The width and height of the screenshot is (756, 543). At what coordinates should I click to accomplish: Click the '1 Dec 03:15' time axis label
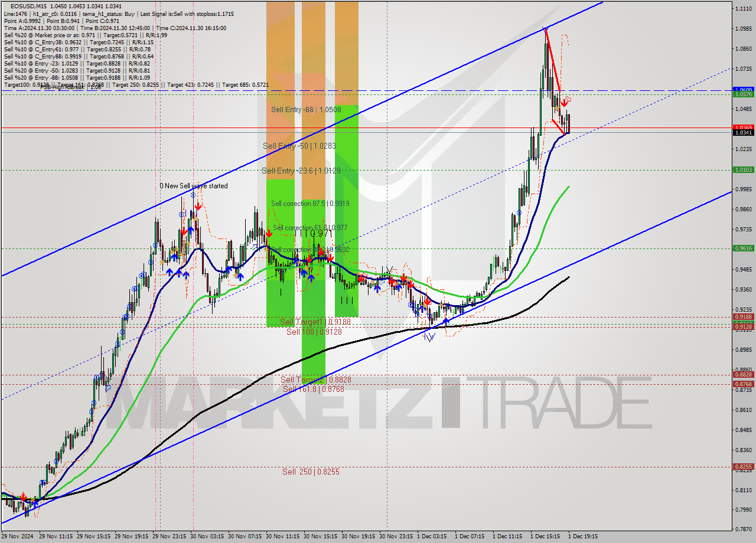pos(432,537)
